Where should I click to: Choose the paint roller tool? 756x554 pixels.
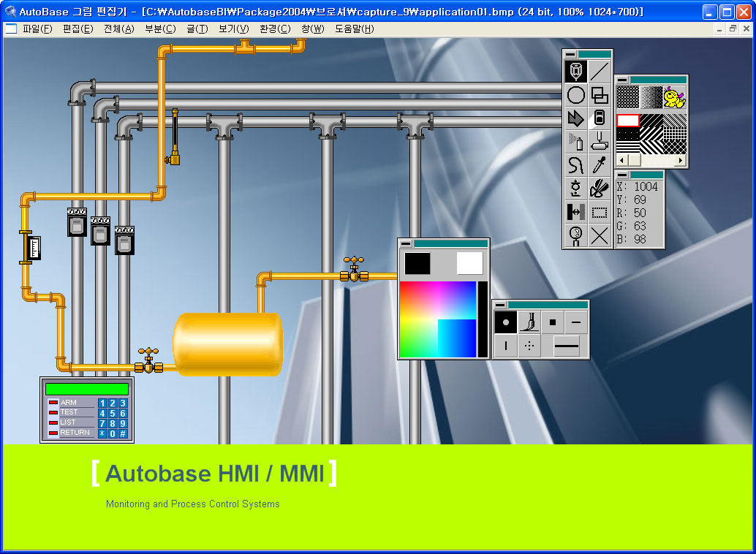tap(600, 141)
